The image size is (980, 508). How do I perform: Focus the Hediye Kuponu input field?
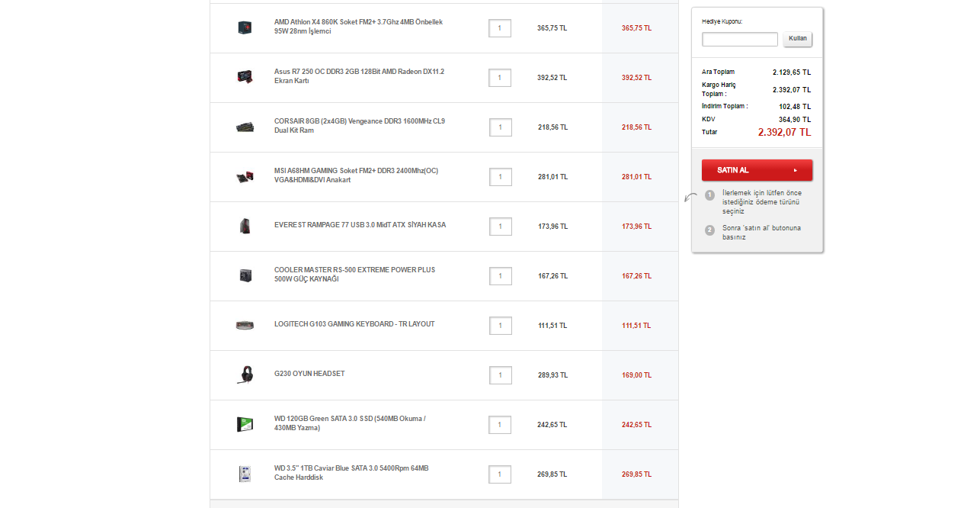point(739,39)
